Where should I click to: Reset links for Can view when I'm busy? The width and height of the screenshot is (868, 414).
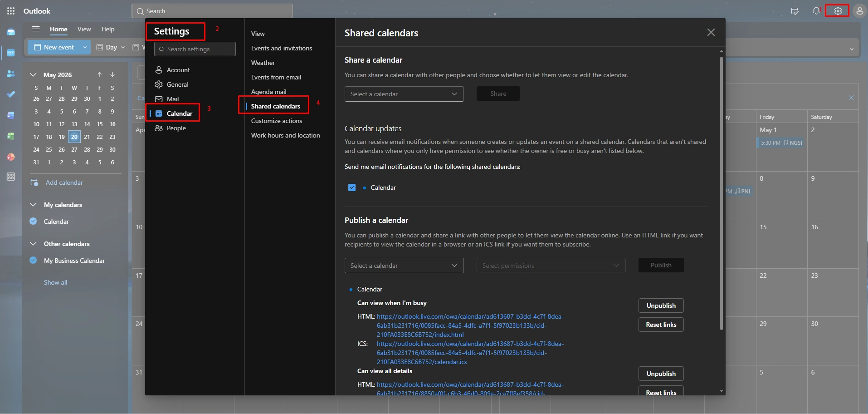point(661,325)
